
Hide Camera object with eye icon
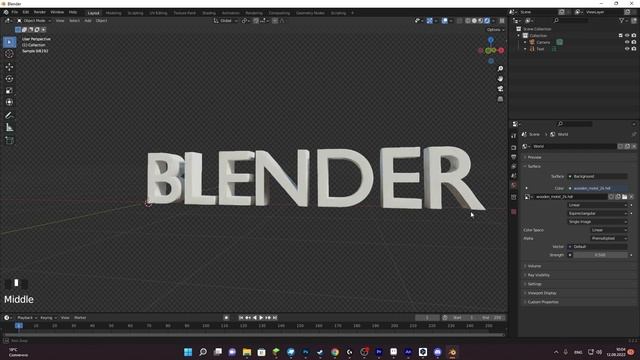[x=627, y=42]
